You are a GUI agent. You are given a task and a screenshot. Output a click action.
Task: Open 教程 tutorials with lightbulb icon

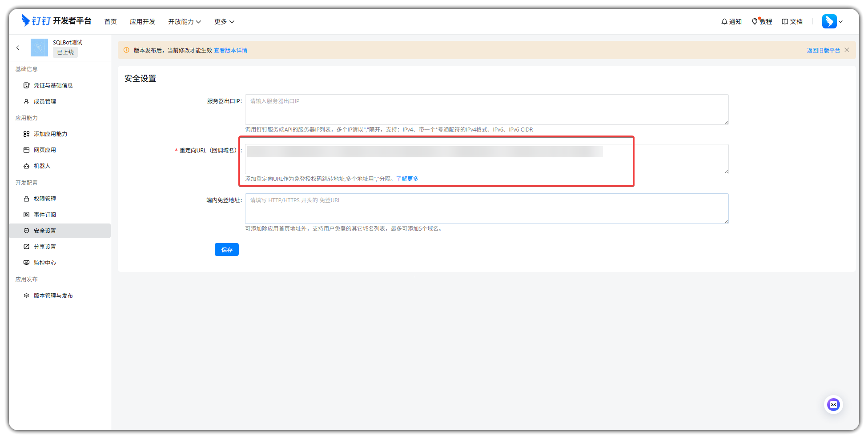coord(762,21)
